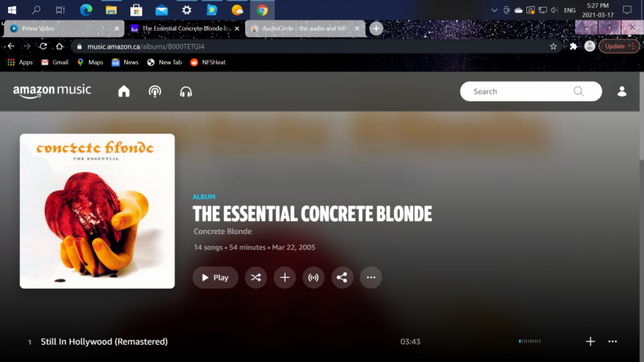Share the album
The height and width of the screenshot is (362, 644).
coord(342,277)
